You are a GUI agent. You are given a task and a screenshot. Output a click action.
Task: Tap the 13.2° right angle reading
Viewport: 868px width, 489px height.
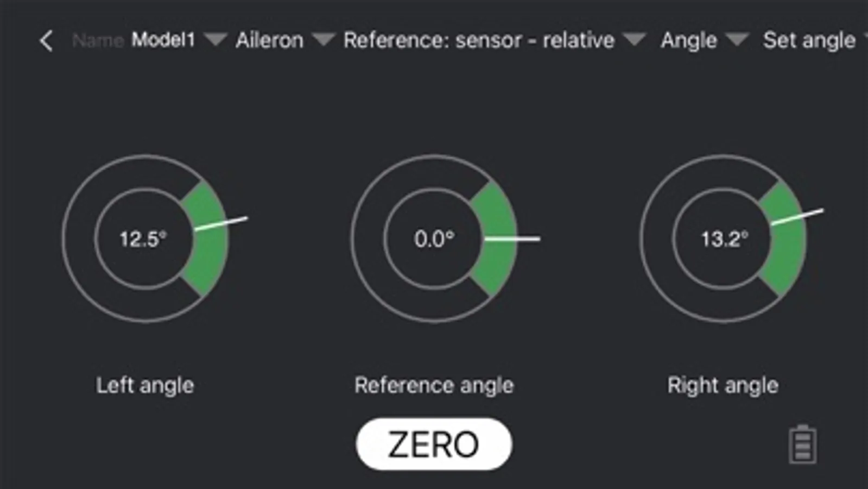[x=724, y=239]
